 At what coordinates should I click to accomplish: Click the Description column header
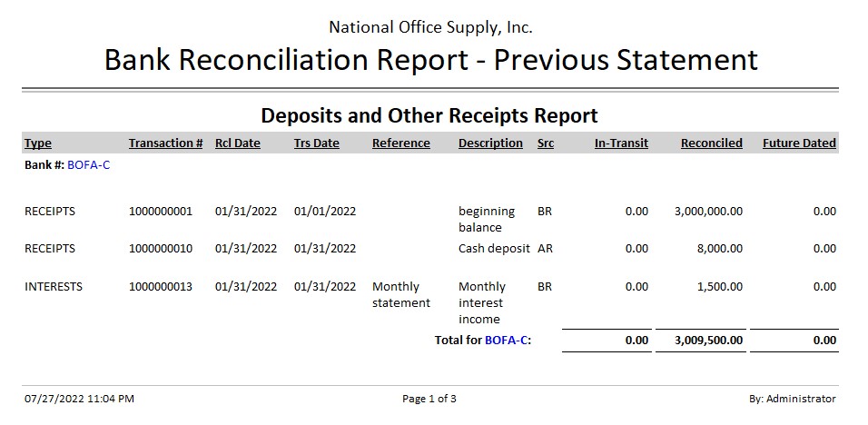[490, 143]
